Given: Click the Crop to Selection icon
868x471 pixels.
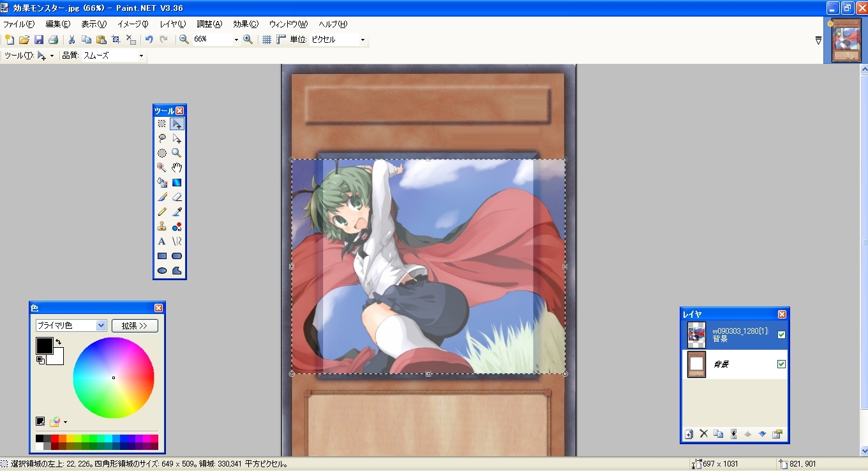Looking at the screenshot, I should click(x=116, y=40).
